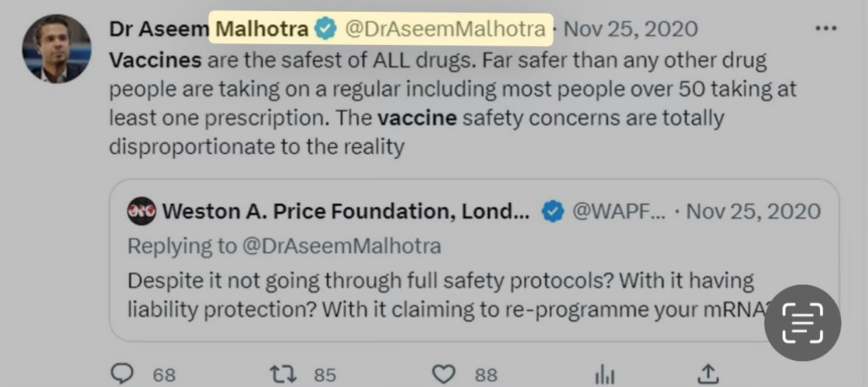The image size is (868, 387).
Task: Like the tweet with heart icon
Action: (443, 374)
